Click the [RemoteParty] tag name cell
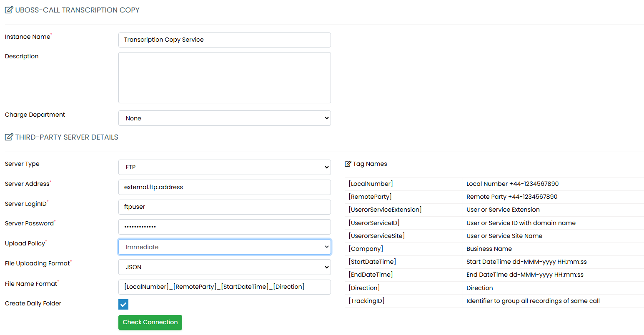Image resolution: width=644 pixels, height=335 pixels. (x=404, y=197)
